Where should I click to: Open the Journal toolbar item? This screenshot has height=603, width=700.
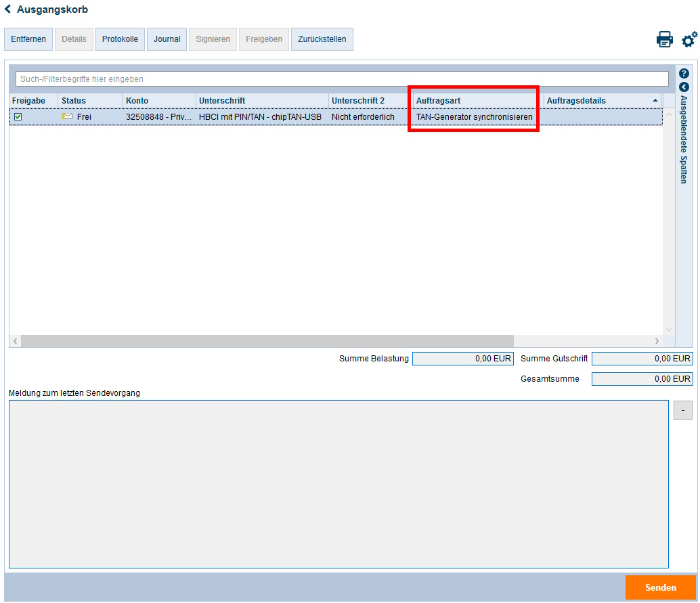point(167,39)
